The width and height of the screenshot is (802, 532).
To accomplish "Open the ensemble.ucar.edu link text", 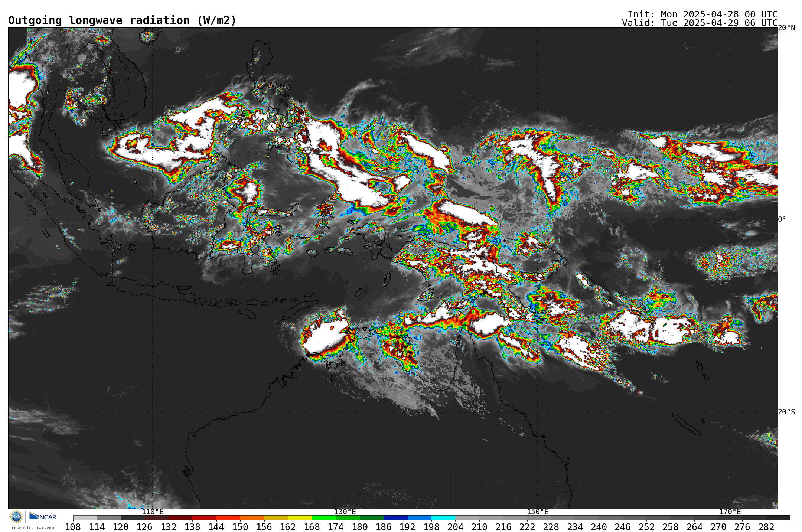I will 33,528.
